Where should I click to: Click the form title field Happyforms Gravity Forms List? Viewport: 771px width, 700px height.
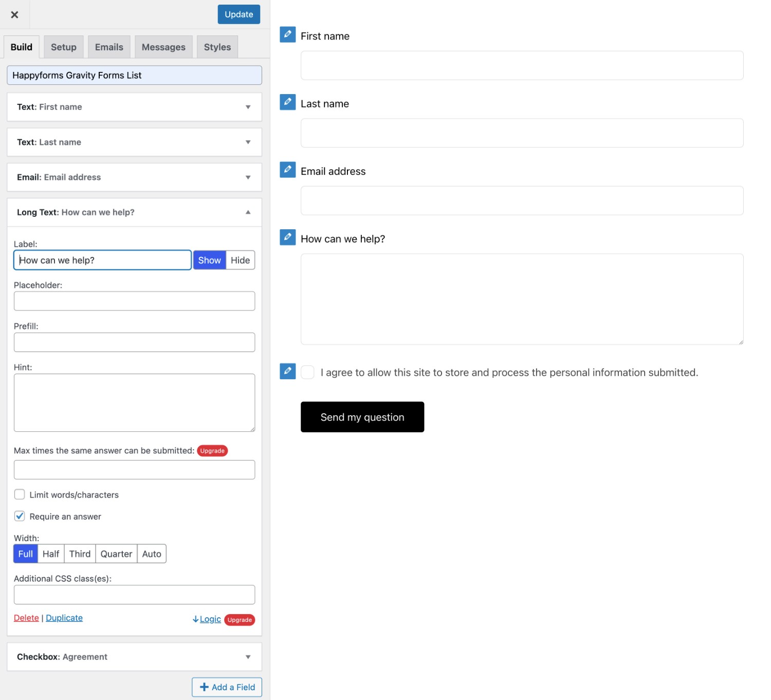click(134, 75)
